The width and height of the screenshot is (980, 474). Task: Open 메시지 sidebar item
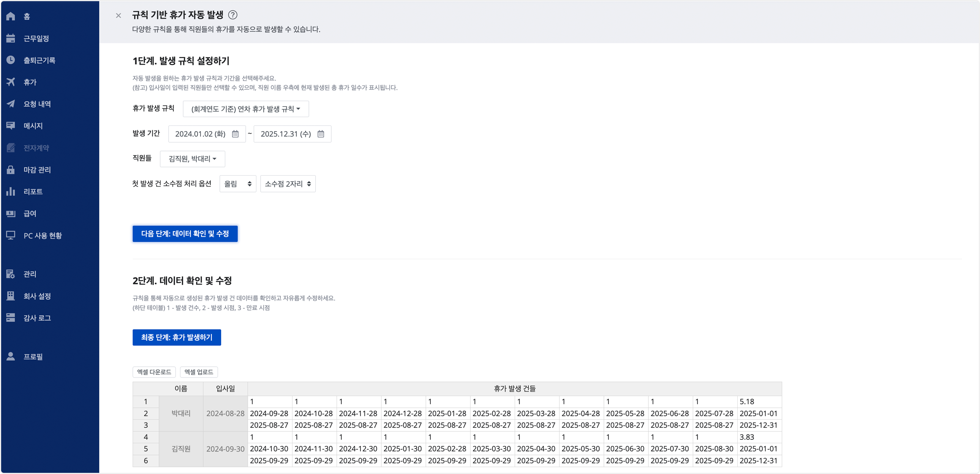coord(33,126)
